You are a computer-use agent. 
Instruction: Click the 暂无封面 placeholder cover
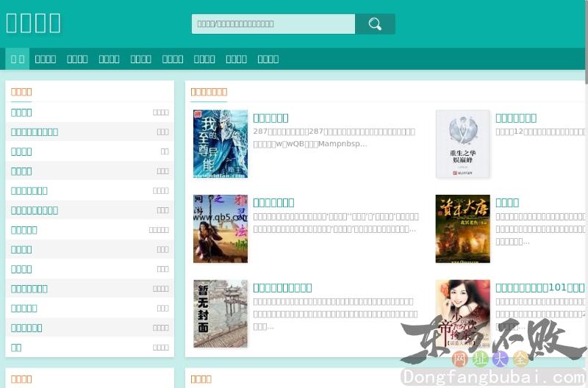point(220,313)
